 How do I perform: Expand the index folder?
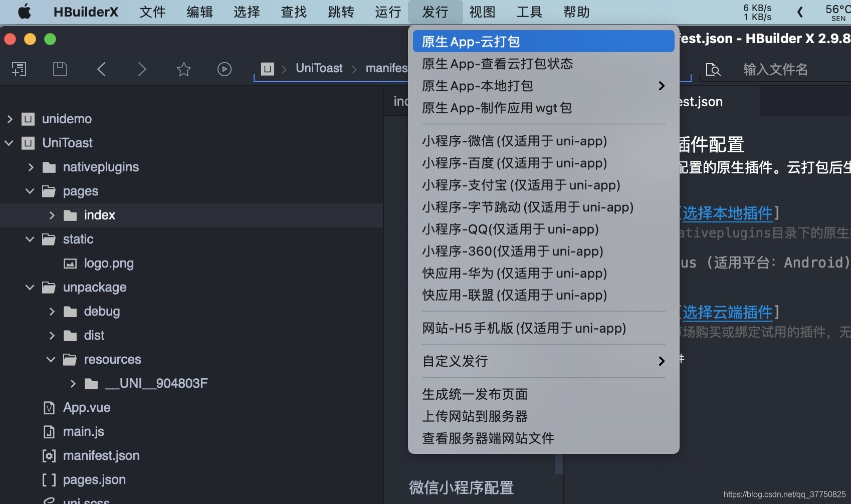click(52, 215)
